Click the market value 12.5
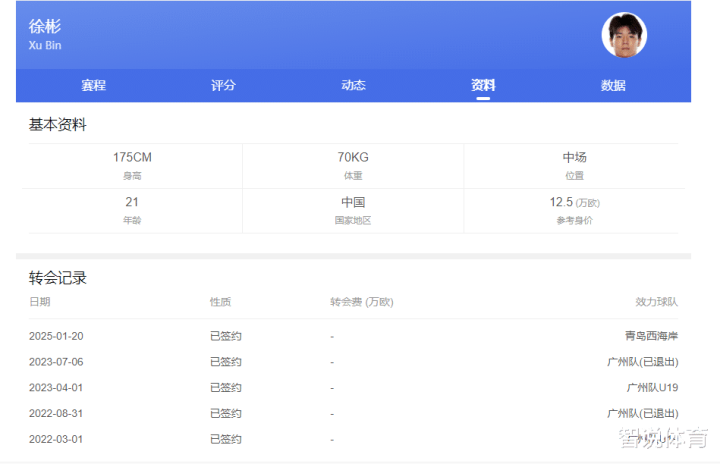 click(561, 202)
